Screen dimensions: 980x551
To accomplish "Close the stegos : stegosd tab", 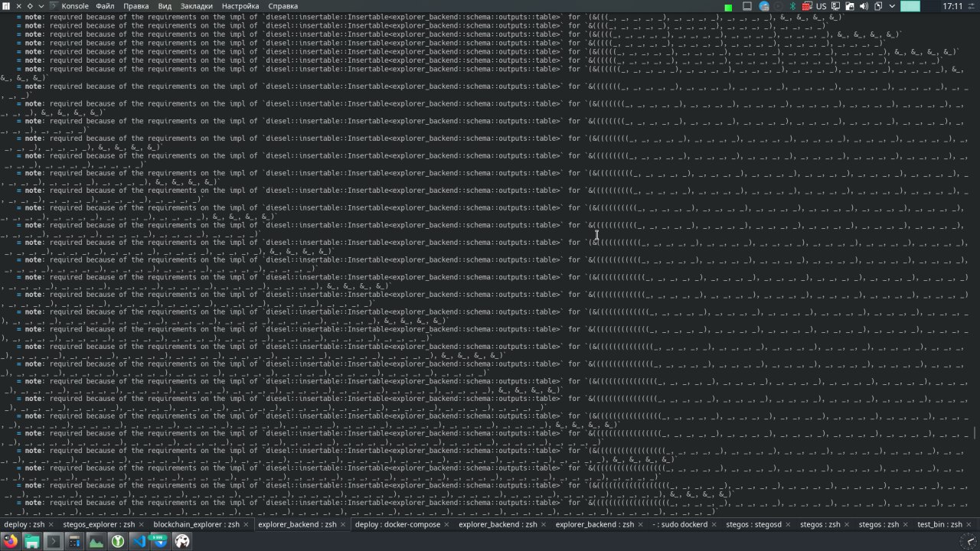I will click(788, 524).
